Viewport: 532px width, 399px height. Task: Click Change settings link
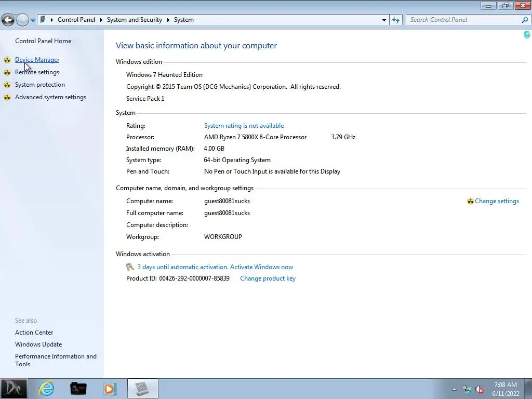click(x=497, y=201)
